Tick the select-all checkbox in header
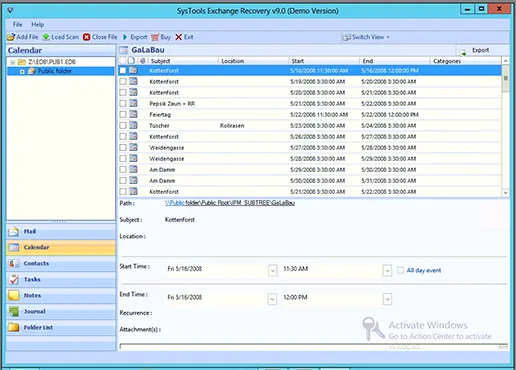This screenshot has width=516, height=370. [x=122, y=61]
